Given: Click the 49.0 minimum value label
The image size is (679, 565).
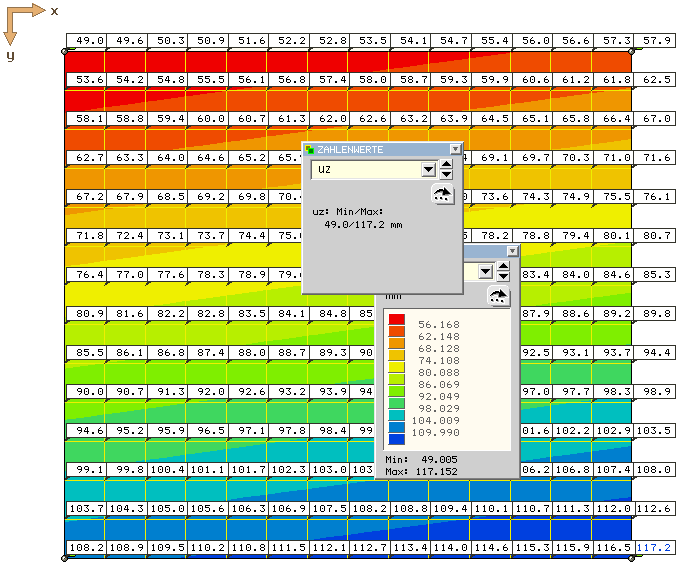Looking at the screenshot, I should (x=90, y=41).
